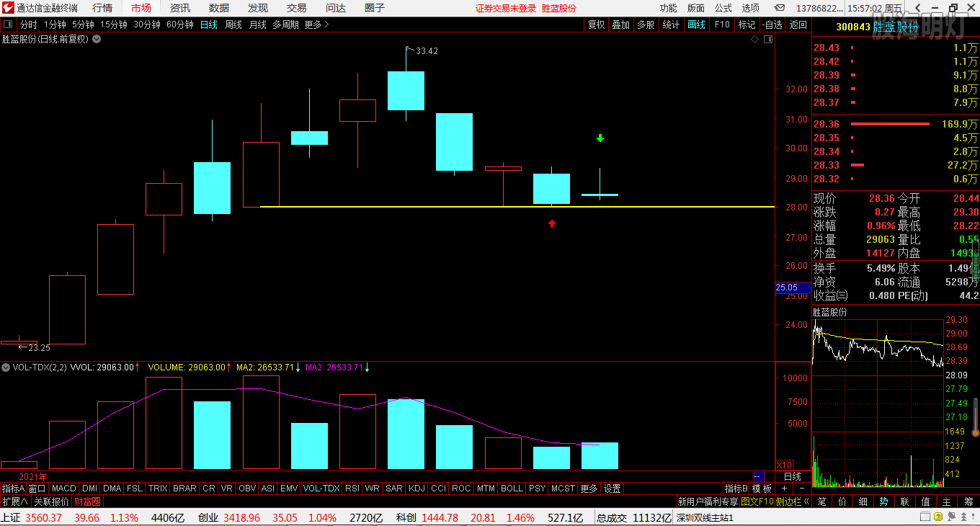Select the BOLL indicator tab
The image size is (980, 526).
point(512,489)
